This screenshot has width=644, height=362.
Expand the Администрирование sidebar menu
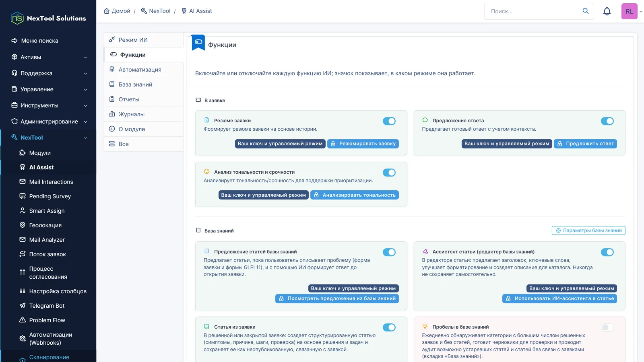(x=48, y=121)
